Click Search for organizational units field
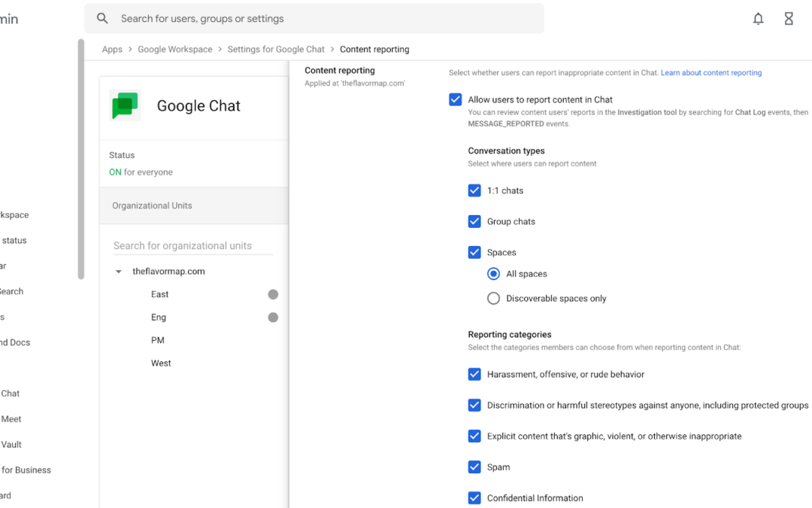This screenshot has width=812, height=508. (193, 245)
